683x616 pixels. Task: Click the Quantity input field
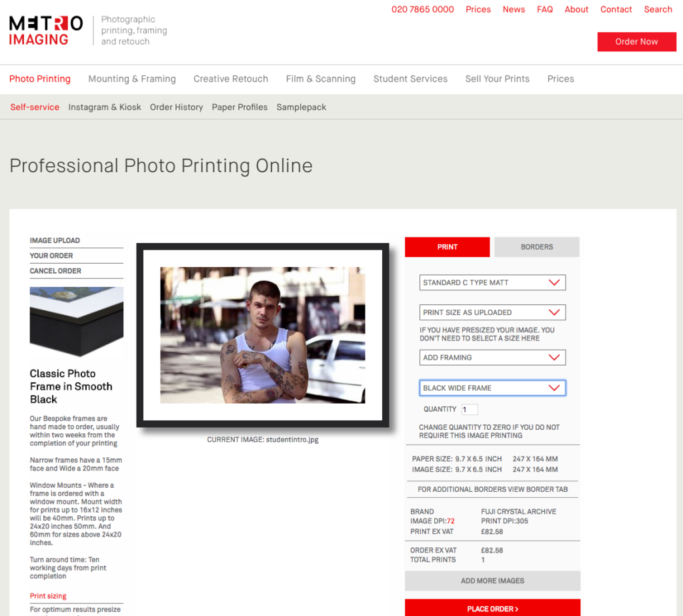tap(469, 409)
